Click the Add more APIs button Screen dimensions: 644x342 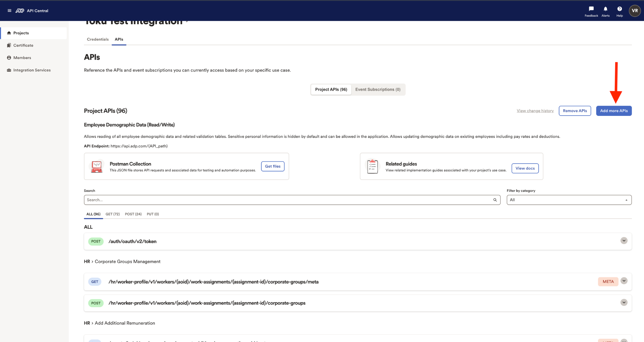tap(613, 111)
